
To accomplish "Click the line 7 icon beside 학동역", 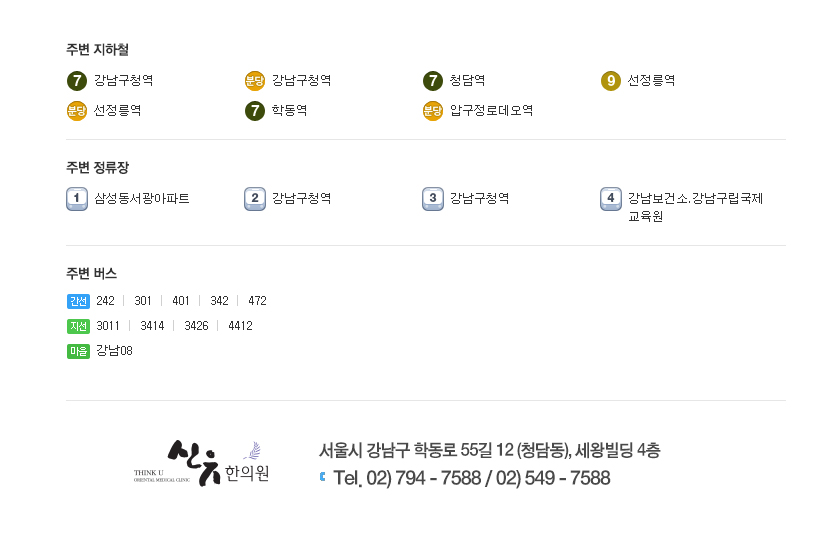I will tap(254, 111).
